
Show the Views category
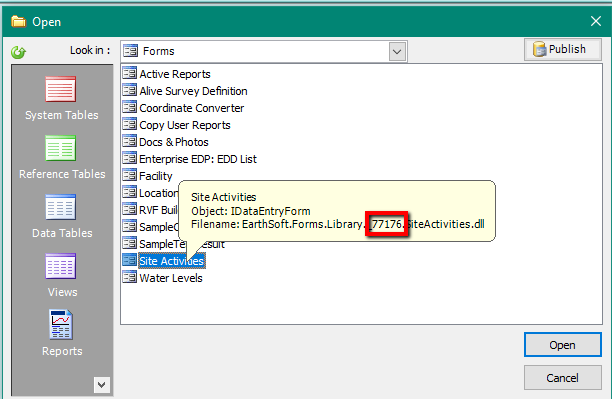pos(62,275)
